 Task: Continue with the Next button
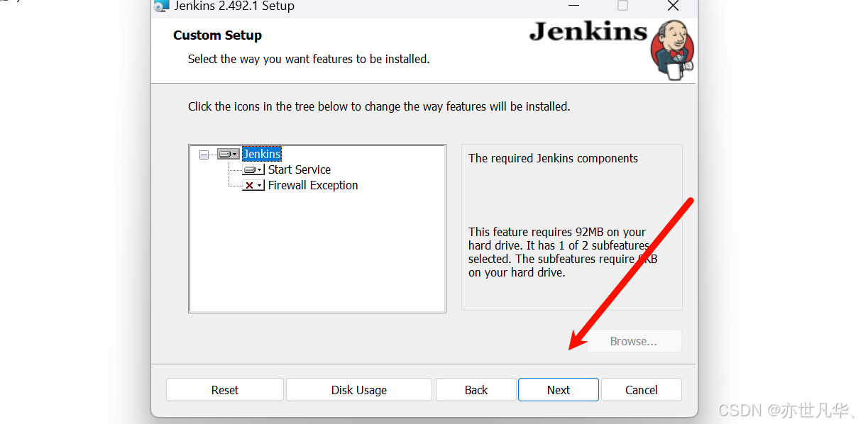click(x=559, y=390)
